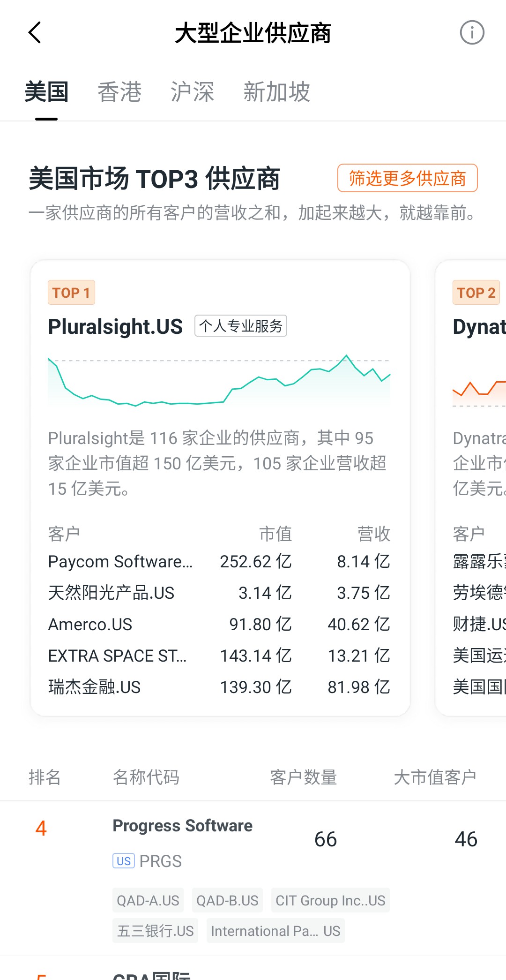Open the info circle icon
Image resolution: width=506 pixels, height=980 pixels.
471,33
